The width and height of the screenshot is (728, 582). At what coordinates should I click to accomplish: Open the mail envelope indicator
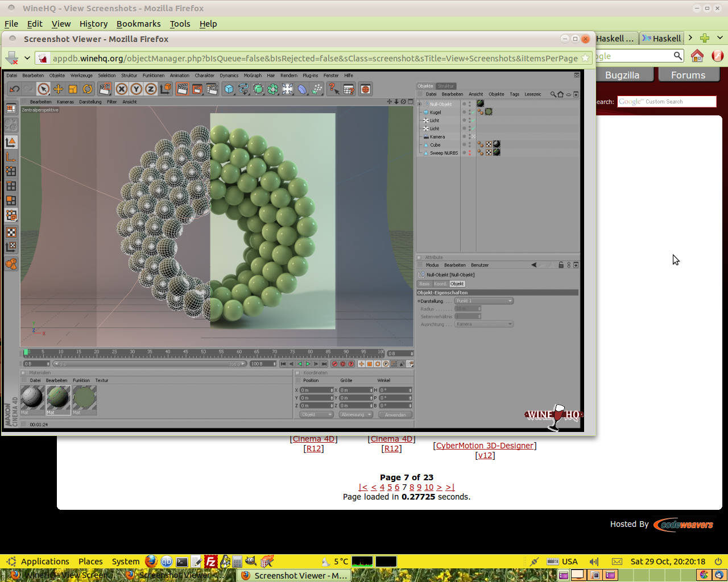pyautogui.click(x=617, y=562)
